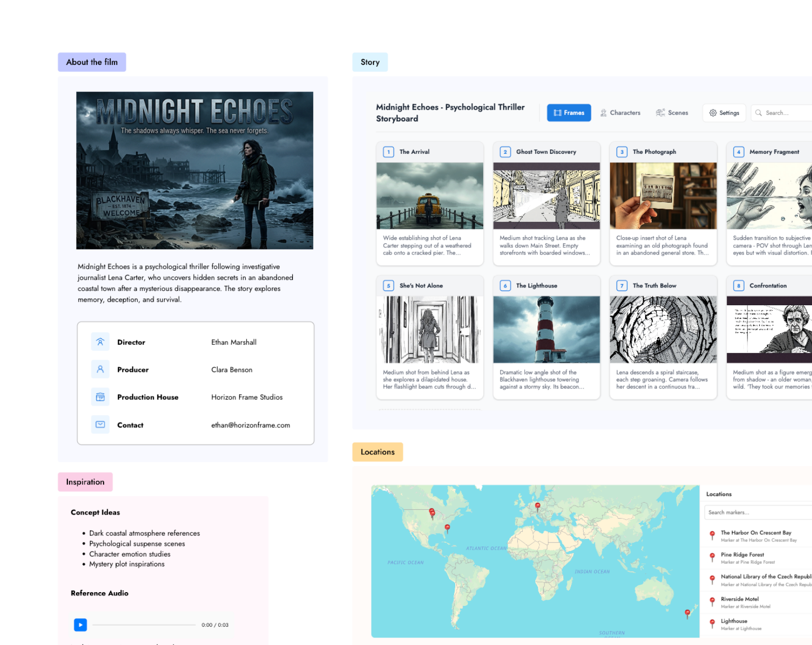
Task: Click the pin icon for Riverside Motel
Action: pos(713,601)
